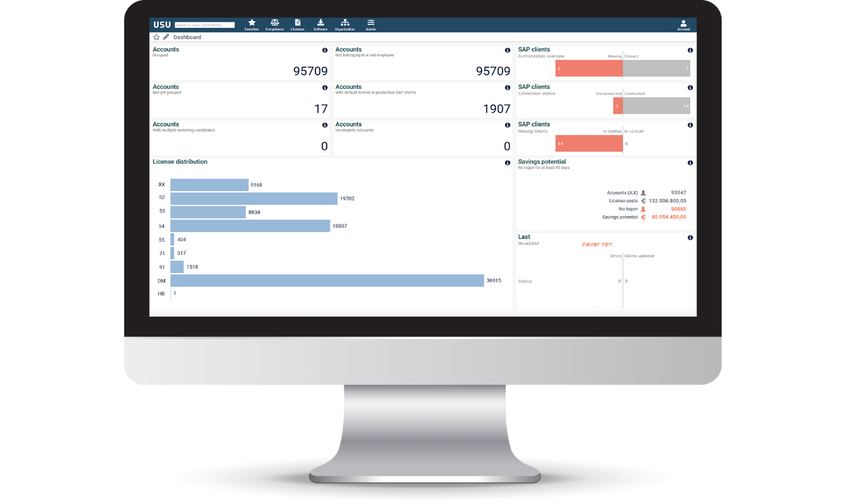Show info for Accounts with default license
Viewport: 845px width, 504px height.
click(508, 88)
